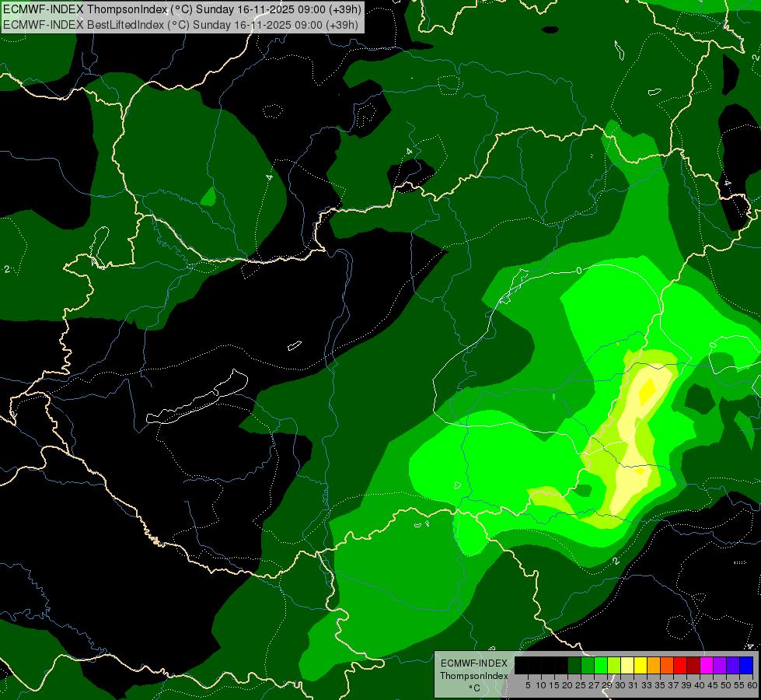The width and height of the screenshot is (761, 700).
Task: Select the yellow-green 29-30 legend swatch
Action: tap(614, 665)
